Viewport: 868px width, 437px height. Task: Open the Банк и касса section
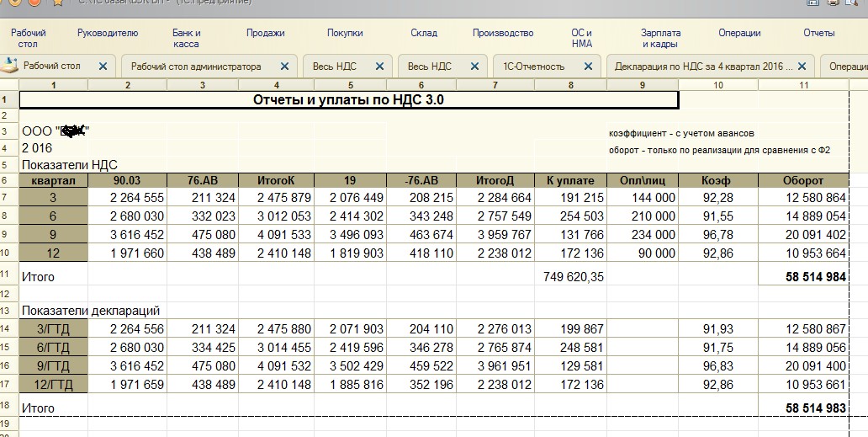click(x=186, y=38)
